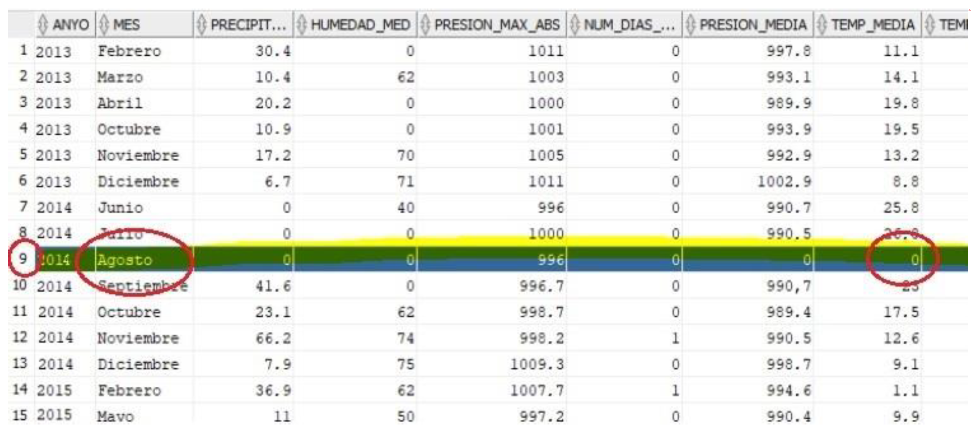The image size is (980, 433).
Task: Click the precipitation value 17.2
Action: pos(273,155)
